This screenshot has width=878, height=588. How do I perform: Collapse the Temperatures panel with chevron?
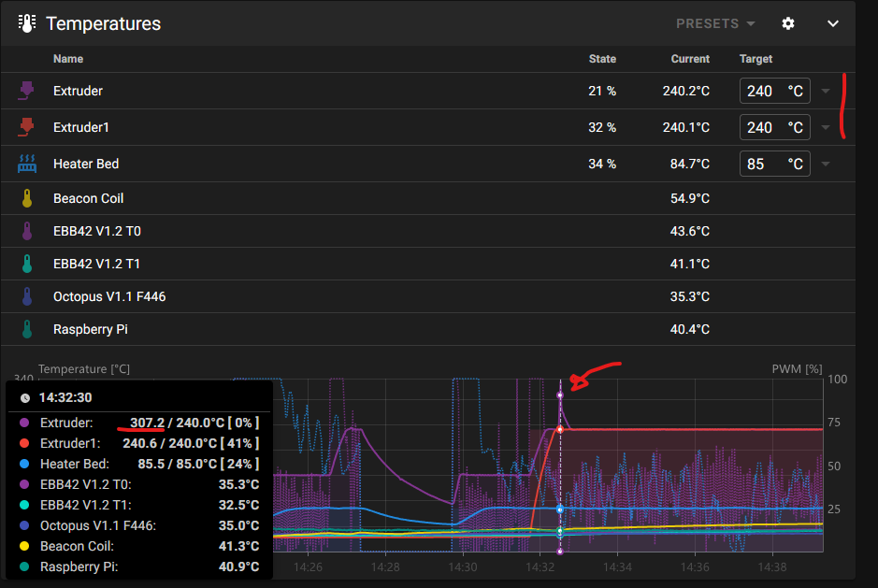tap(832, 23)
